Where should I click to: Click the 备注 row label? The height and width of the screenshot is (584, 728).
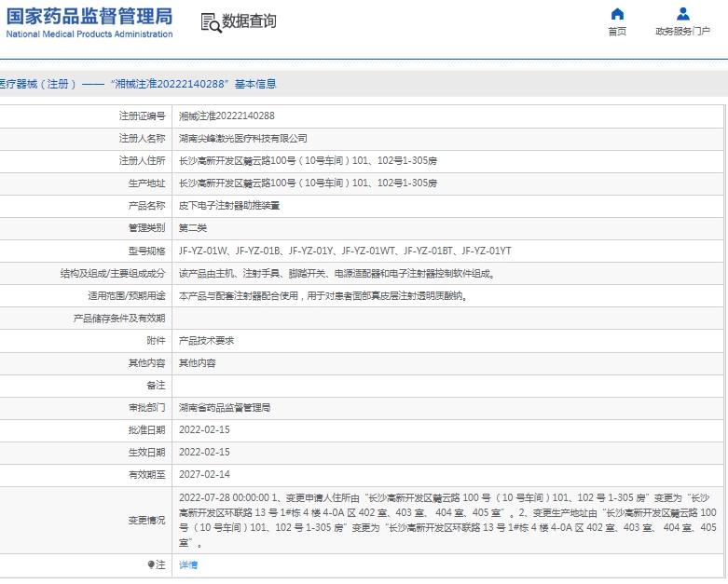coord(156,385)
